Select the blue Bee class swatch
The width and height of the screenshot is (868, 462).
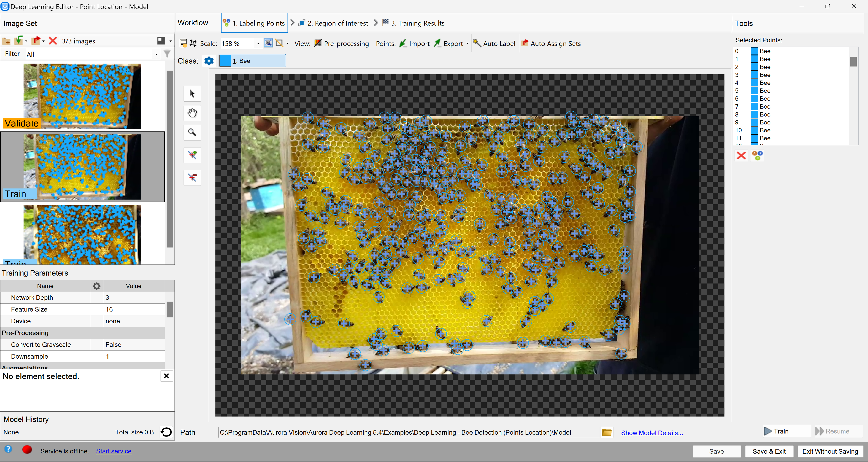(225, 61)
